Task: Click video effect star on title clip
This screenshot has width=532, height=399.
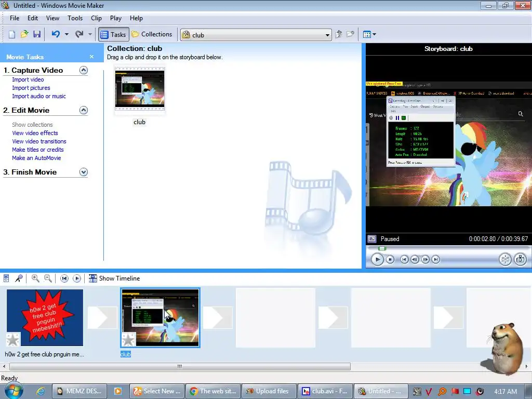Action: pyautogui.click(x=13, y=340)
